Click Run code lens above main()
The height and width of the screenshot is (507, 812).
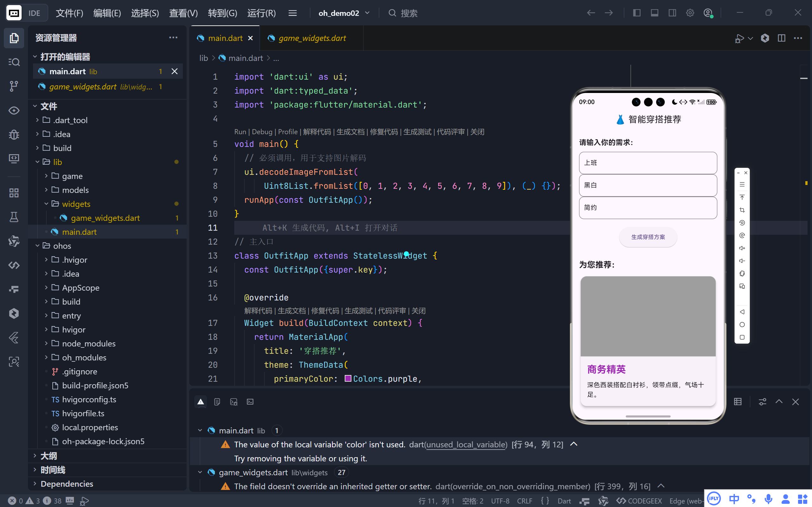240,132
